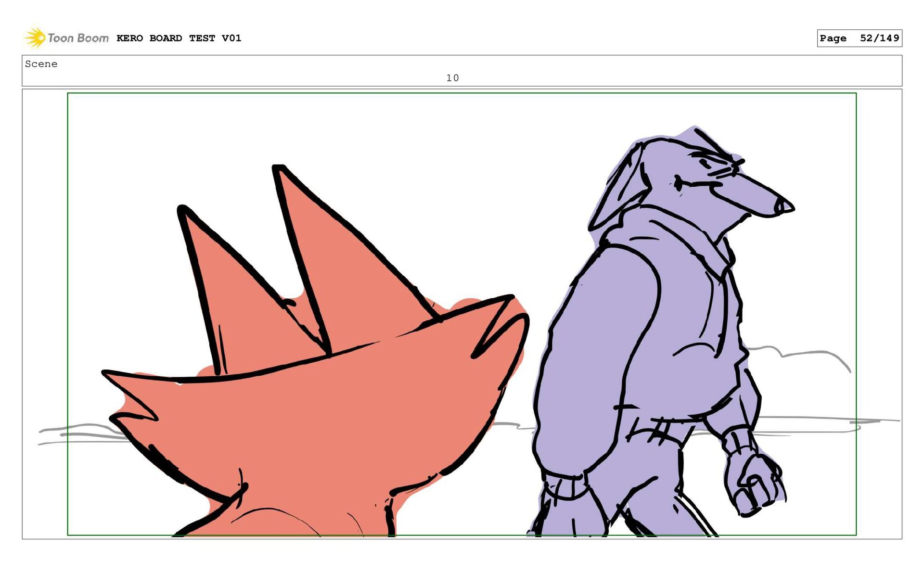
Task: Select the scene number 10
Action: pyautogui.click(x=452, y=78)
